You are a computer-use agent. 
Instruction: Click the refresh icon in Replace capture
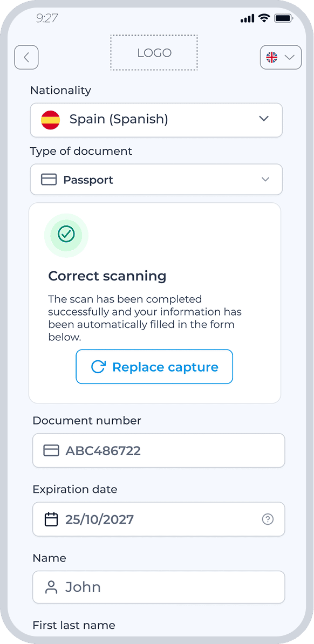(98, 367)
